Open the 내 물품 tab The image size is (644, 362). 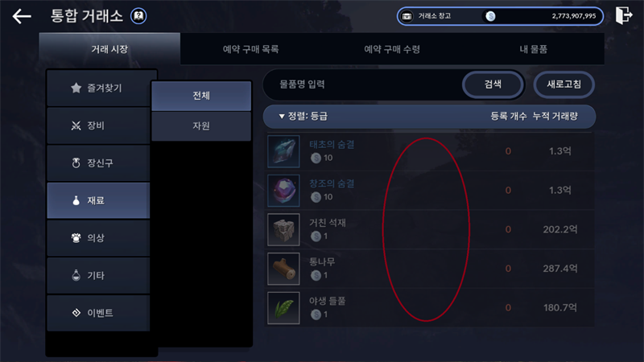pos(533,49)
